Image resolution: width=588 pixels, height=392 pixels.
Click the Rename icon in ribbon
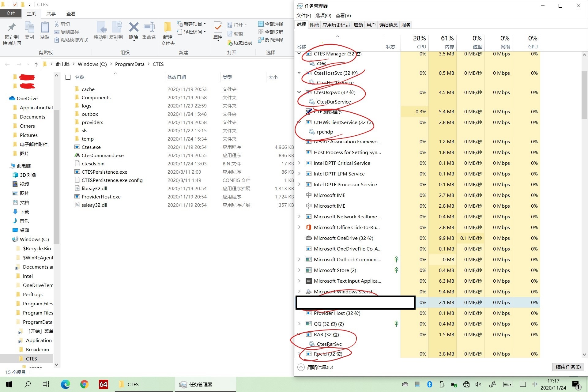pyautogui.click(x=149, y=27)
